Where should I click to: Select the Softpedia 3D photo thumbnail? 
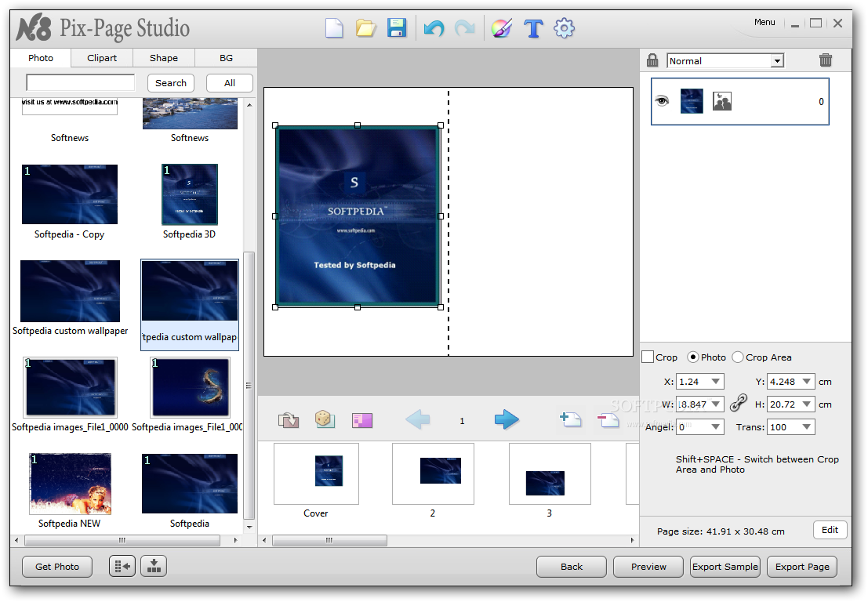coord(190,194)
